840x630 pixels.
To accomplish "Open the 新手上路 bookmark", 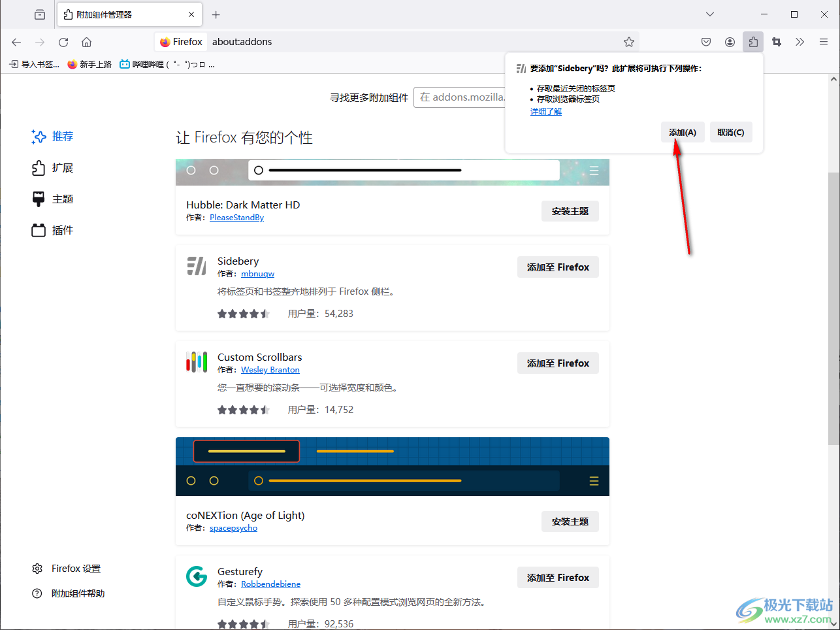I will click(89, 65).
